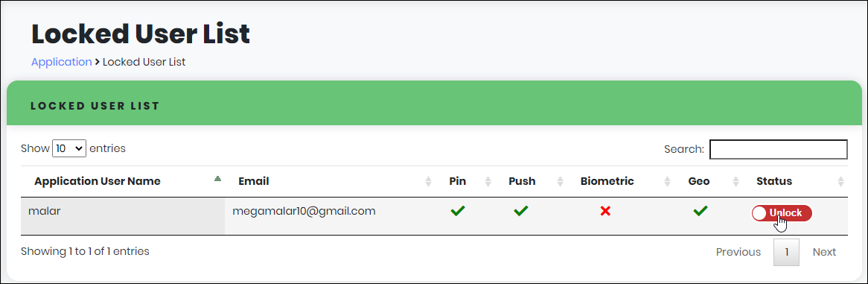
Task: Focus the Search input field
Action: [779, 149]
